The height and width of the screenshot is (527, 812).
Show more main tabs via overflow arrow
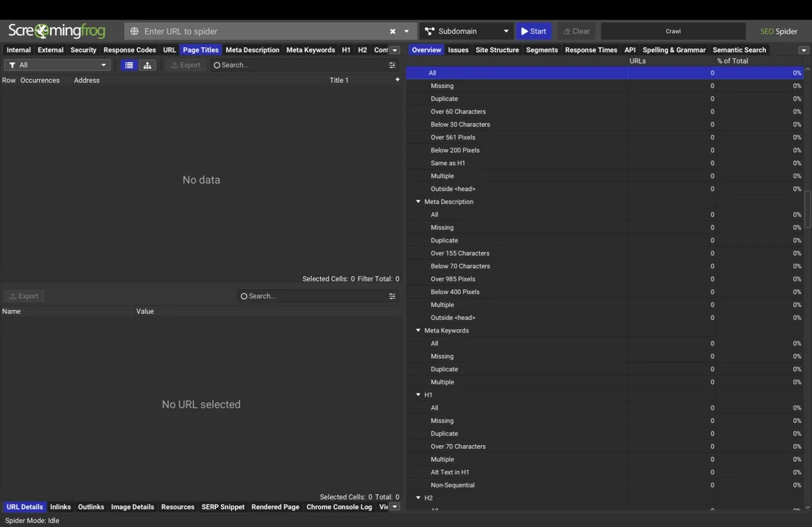(x=395, y=50)
